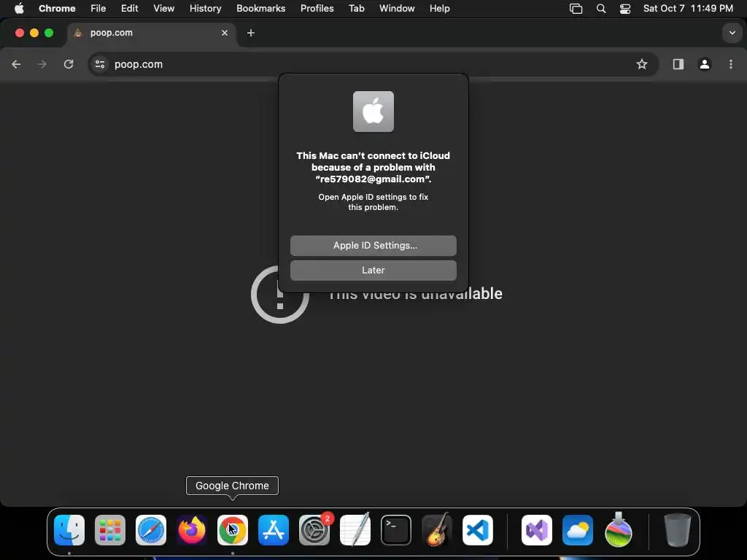Open the cloud weather app in Dock
This screenshot has height=560, width=747.
point(578,530)
